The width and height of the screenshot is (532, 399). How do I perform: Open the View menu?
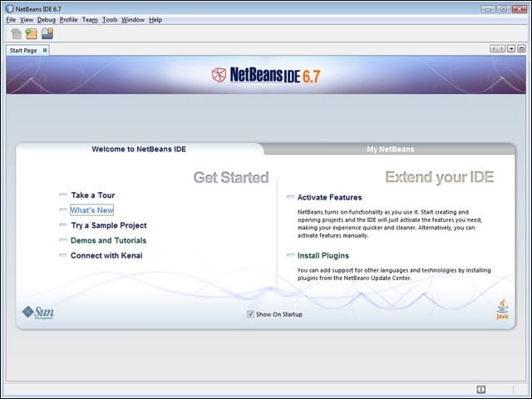[27, 20]
